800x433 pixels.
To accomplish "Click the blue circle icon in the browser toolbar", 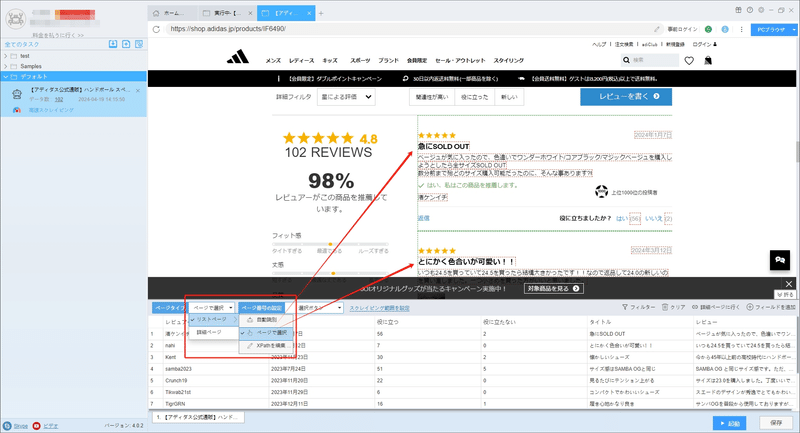I will pos(724,29).
